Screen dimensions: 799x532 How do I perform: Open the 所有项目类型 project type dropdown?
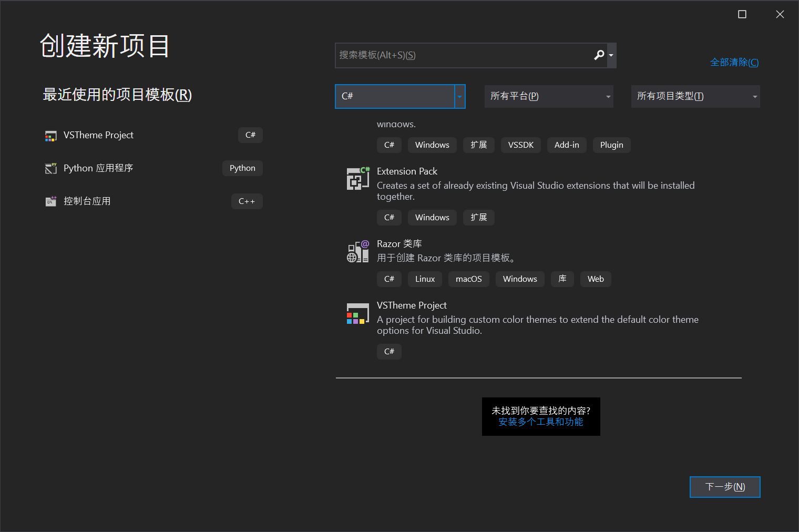(x=695, y=96)
